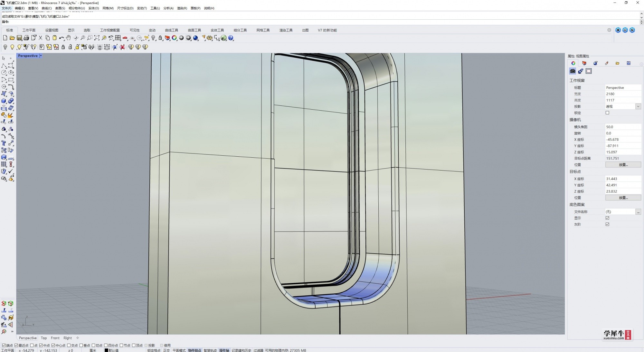
Task: Open a file with the folder icon
Action: pyautogui.click(x=12, y=38)
